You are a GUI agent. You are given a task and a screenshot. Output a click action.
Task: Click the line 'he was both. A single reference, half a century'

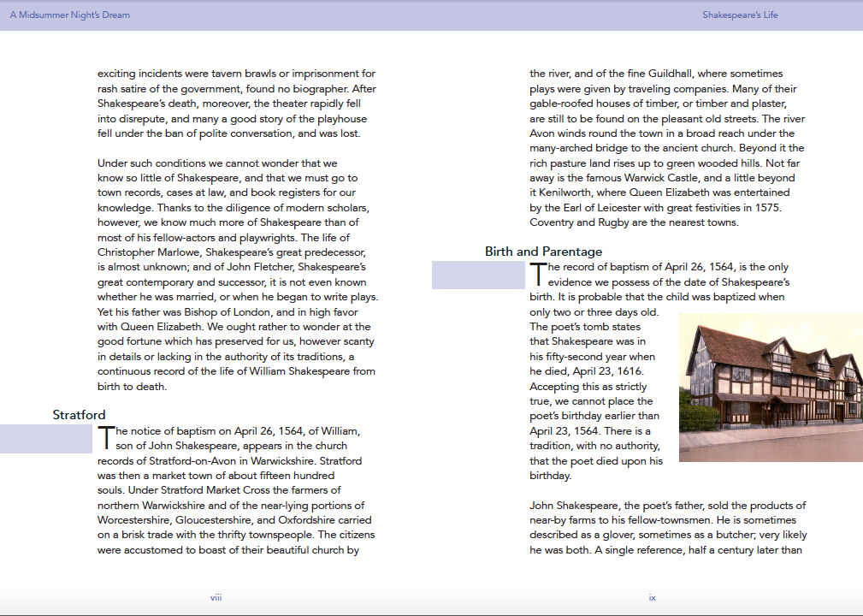click(x=666, y=550)
